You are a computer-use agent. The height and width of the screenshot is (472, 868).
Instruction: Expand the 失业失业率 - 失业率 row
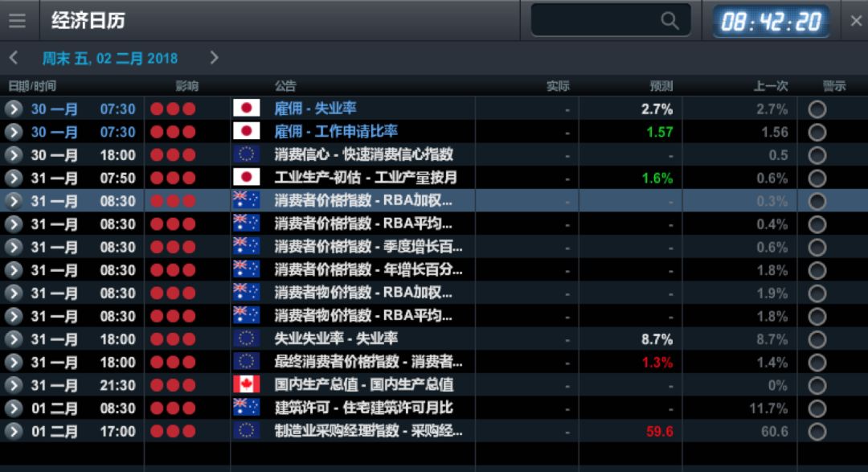(x=14, y=339)
